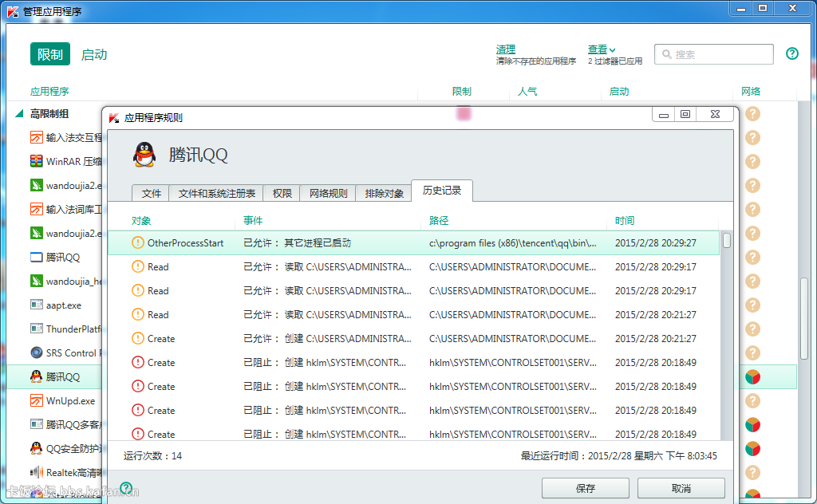Screen dimensions: 817x504
Task: Click path c:\program files (x86)\tencent\qq\bin
Action: tap(513, 243)
